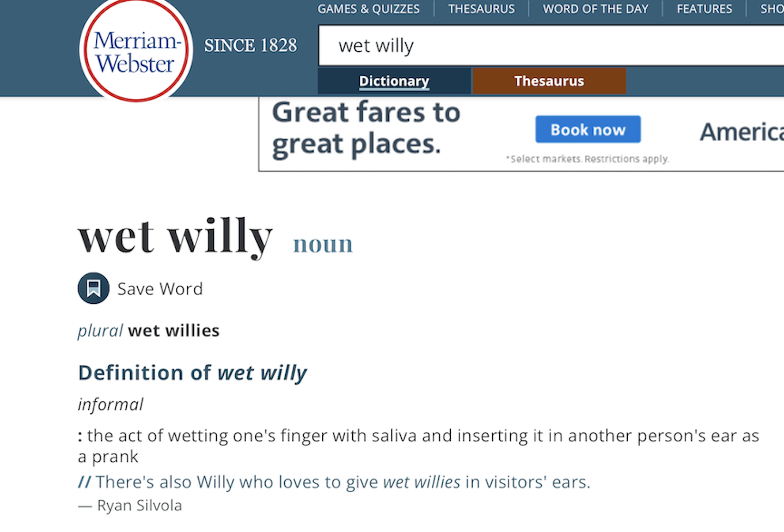
Task: Click the Merriam-Webster logo
Action: 136,51
